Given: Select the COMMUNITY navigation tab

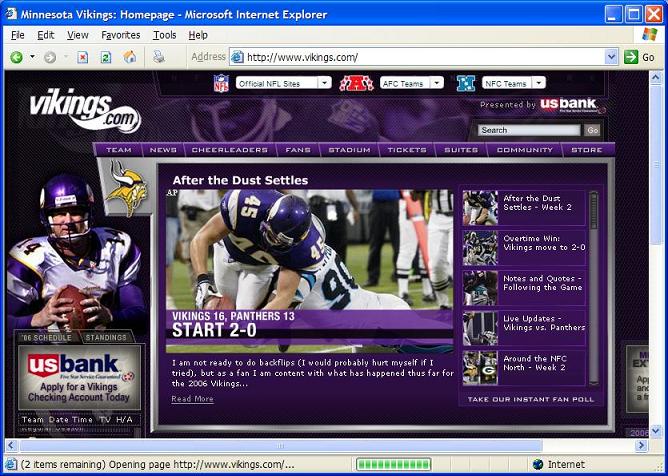Looking at the screenshot, I should pyautogui.click(x=524, y=150).
